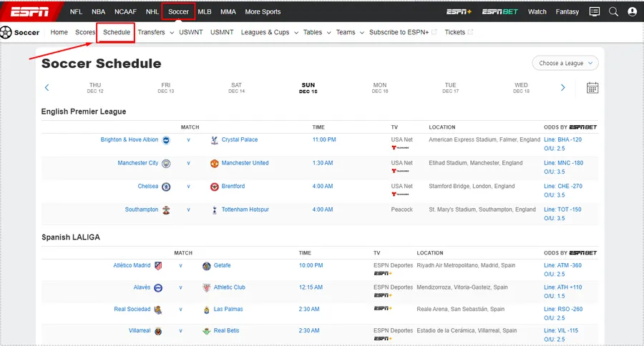The height and width of the screenshot is (346, 644).
Task: Open the search magnifier icon
Action: (613, 11)
